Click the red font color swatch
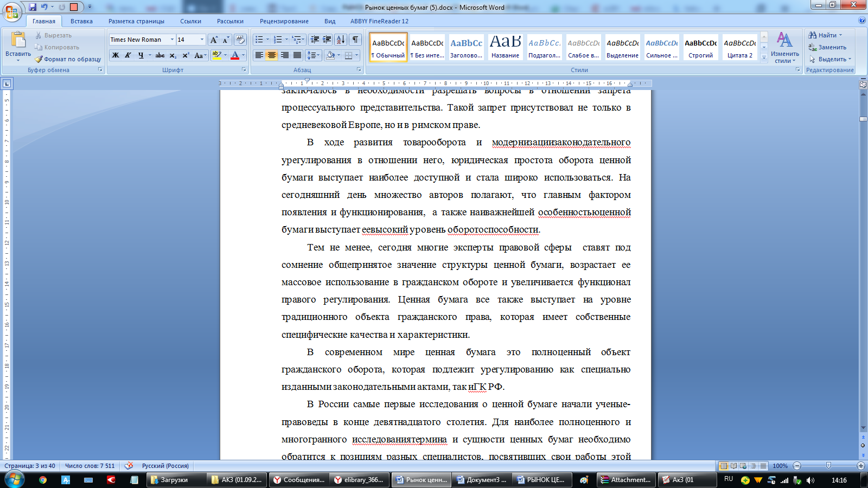 click(x=235, y=55)
